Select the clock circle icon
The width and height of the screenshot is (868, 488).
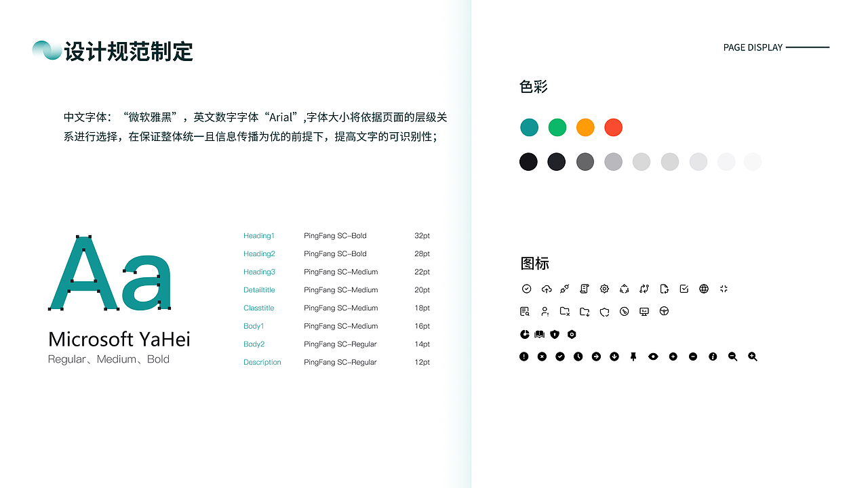click(x=578, y=357)
